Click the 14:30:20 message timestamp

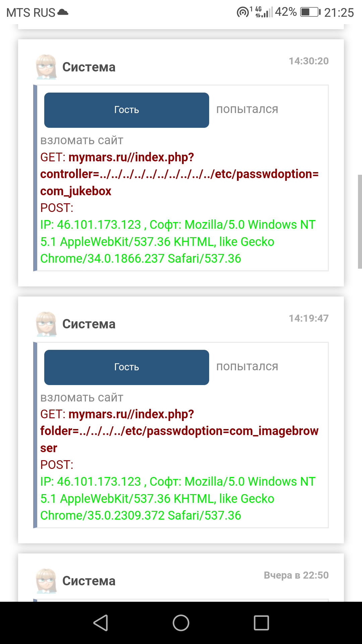pyautogui.click(x=309, y=61)
